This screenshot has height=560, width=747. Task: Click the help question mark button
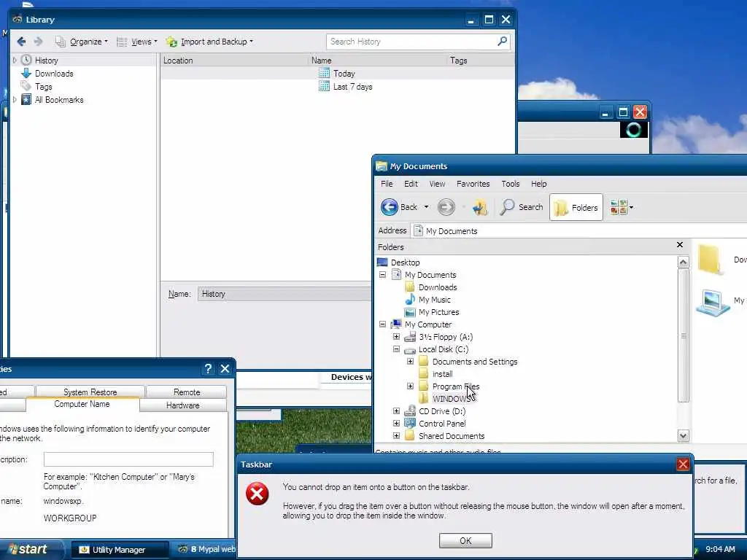pos(208,368)
